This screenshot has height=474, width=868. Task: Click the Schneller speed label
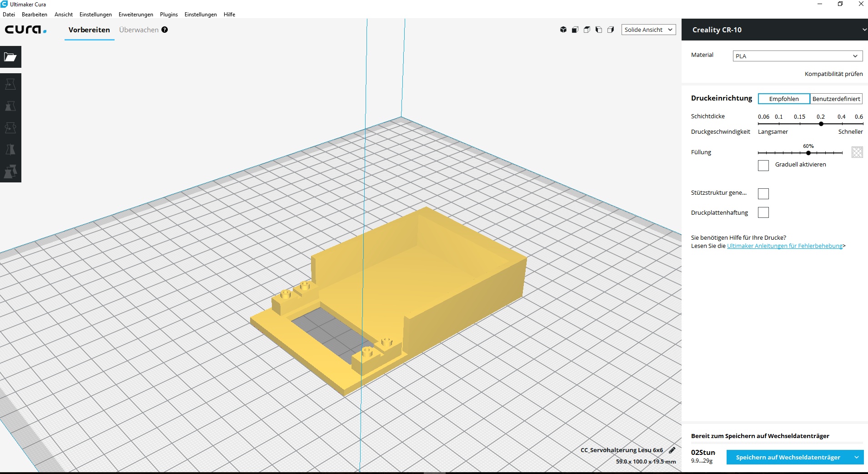850,131
